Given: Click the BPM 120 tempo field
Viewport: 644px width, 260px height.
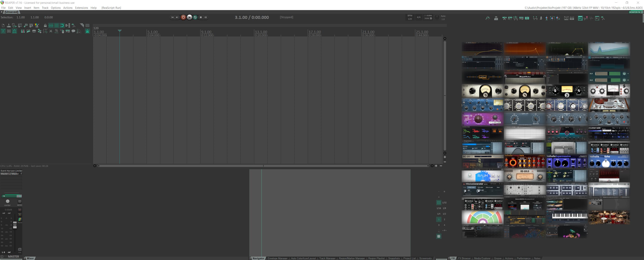Looking at the screenshot, I should [410, 17].
